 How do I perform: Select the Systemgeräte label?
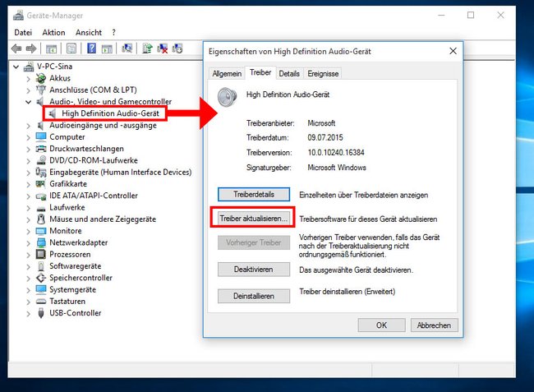tap(72, 290)
